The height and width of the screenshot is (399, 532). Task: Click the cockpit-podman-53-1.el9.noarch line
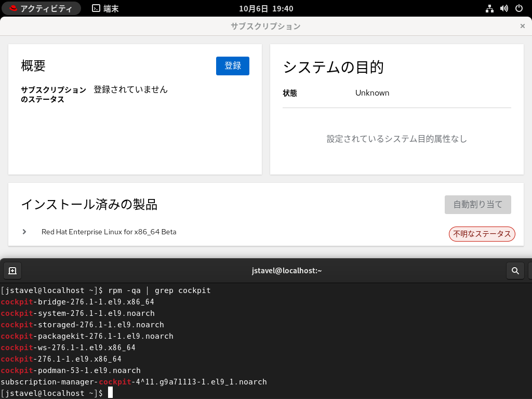click(x=71, y=370)
